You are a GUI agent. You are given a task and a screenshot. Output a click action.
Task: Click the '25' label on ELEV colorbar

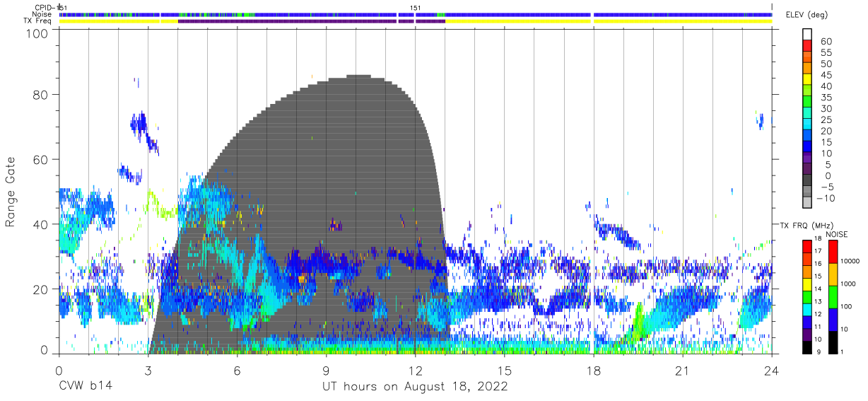[x=826, y=120]
